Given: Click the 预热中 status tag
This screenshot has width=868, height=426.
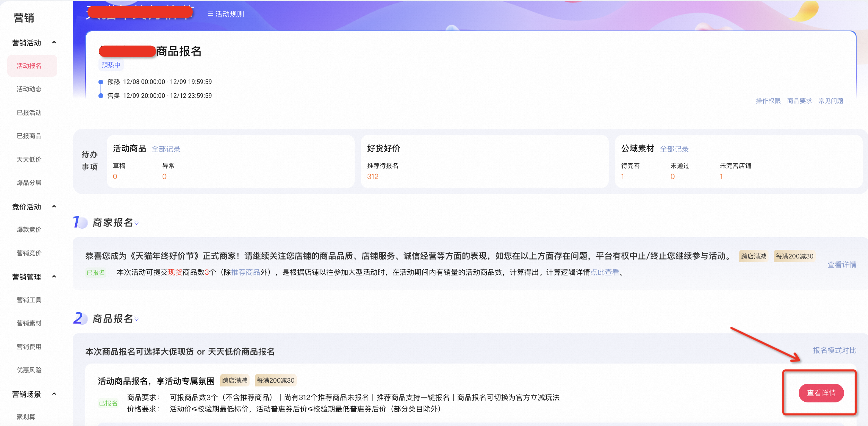Looking at the screenshot, I should point(111,65).
